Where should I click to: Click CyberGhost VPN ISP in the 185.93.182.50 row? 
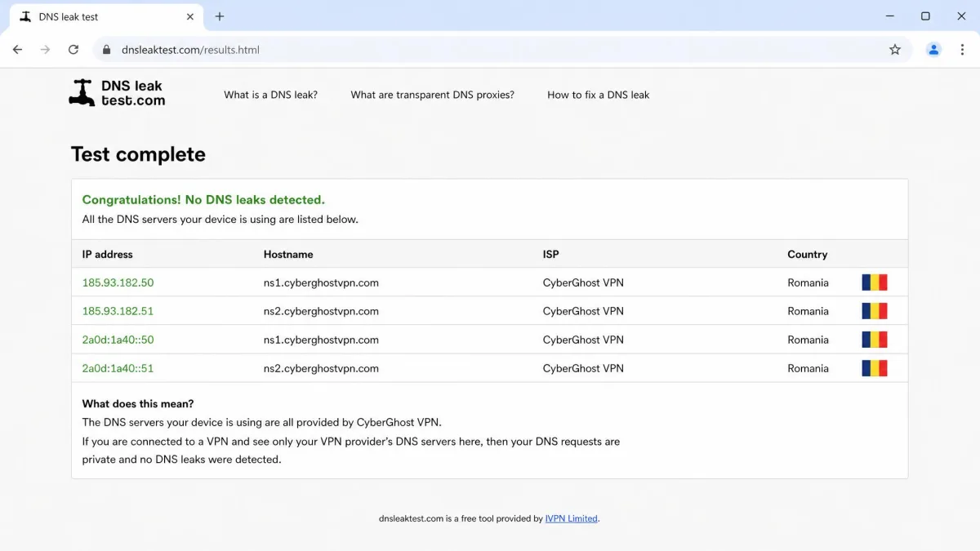[x=583, y=283]
